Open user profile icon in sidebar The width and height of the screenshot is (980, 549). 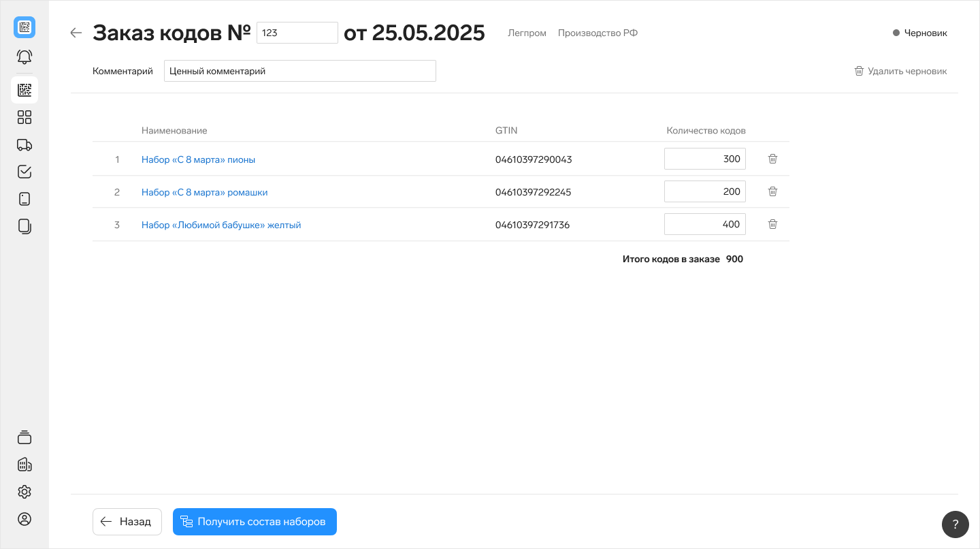tap(24, 519)
